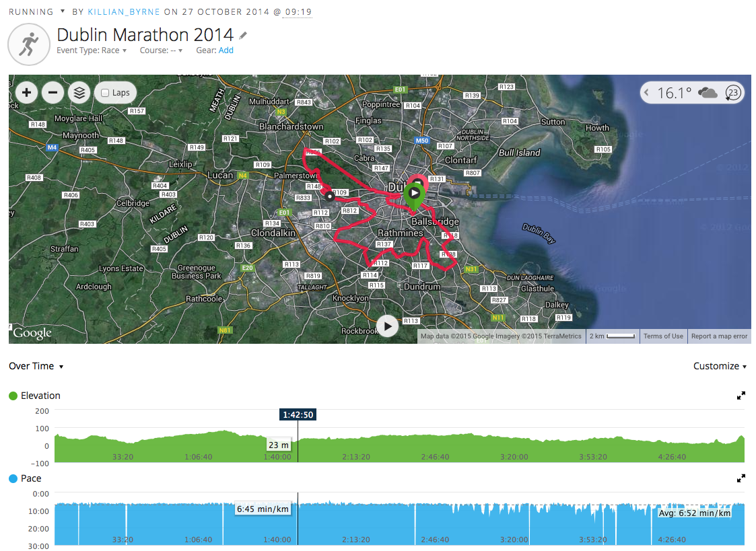
Task: Click the Killian_Byrne user link
Action: point(124,12)
